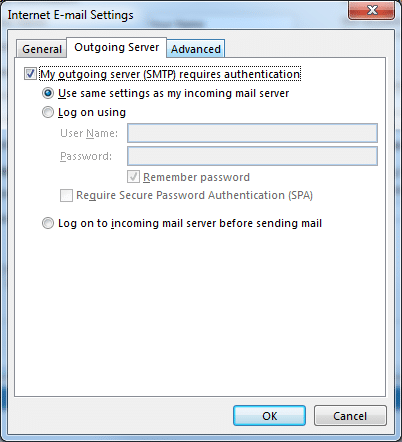The height and width of the screenshot is (442, 402).
Task: Confirm settings with the OK button
Action: (269, 416)
